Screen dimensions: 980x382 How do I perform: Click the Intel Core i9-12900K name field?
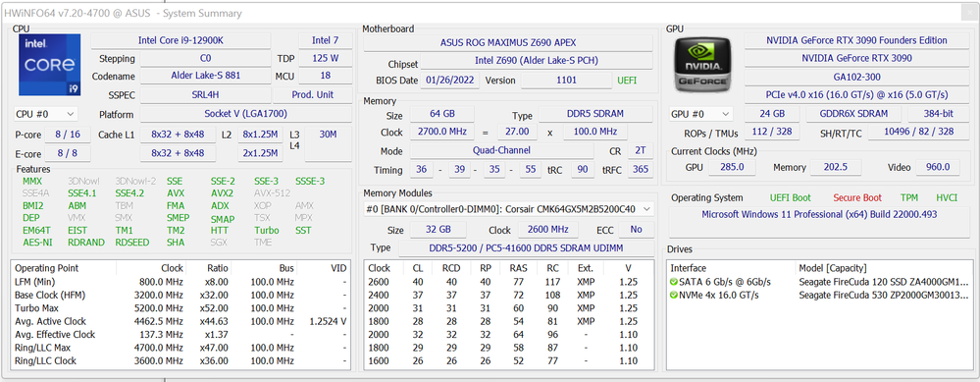pos(181,40)
